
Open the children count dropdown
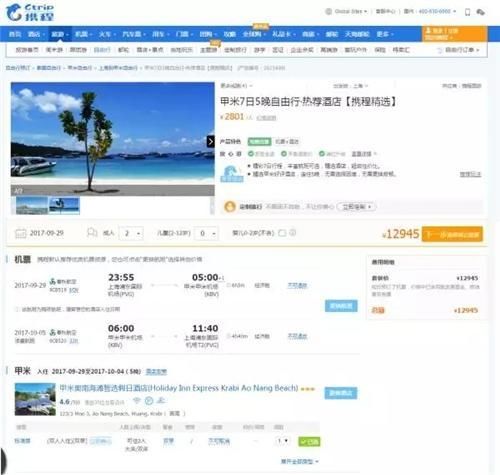point(207,233)
